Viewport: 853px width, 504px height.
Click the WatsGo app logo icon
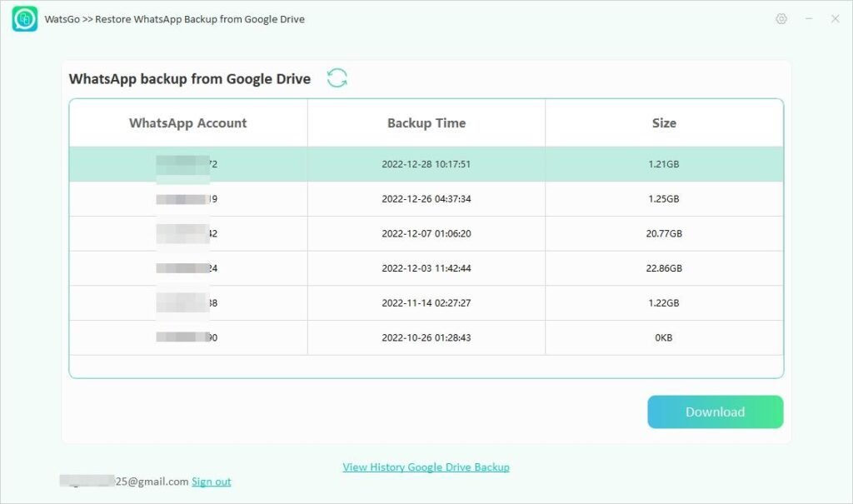coord(24,18)
